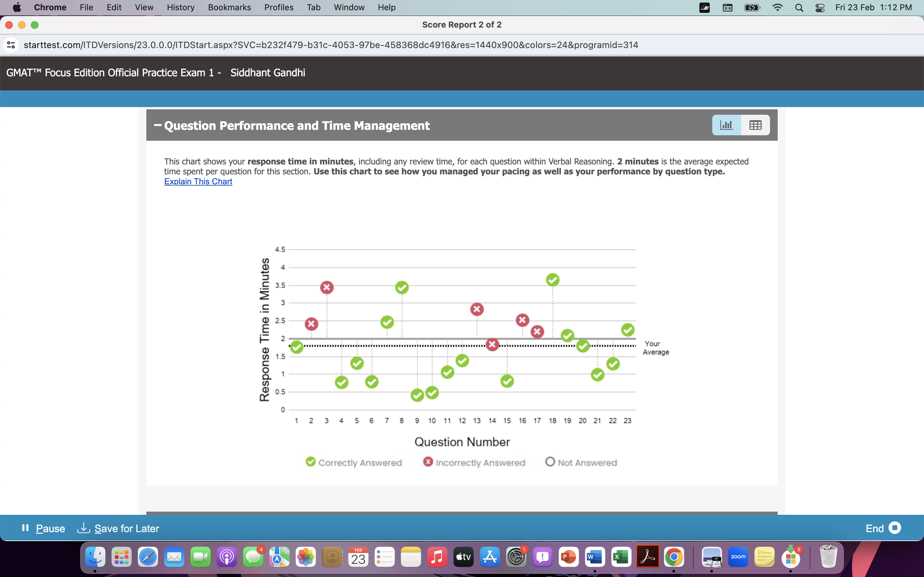This screenshot has width=924, height=577.
Task: Open the Chrome History menu
Action: click(x=180, y=8)
